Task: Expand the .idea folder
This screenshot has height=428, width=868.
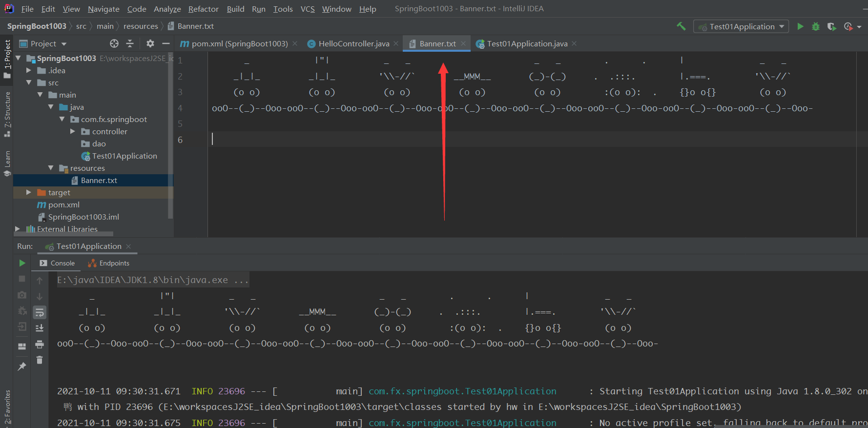Action: tap(29, 70)
